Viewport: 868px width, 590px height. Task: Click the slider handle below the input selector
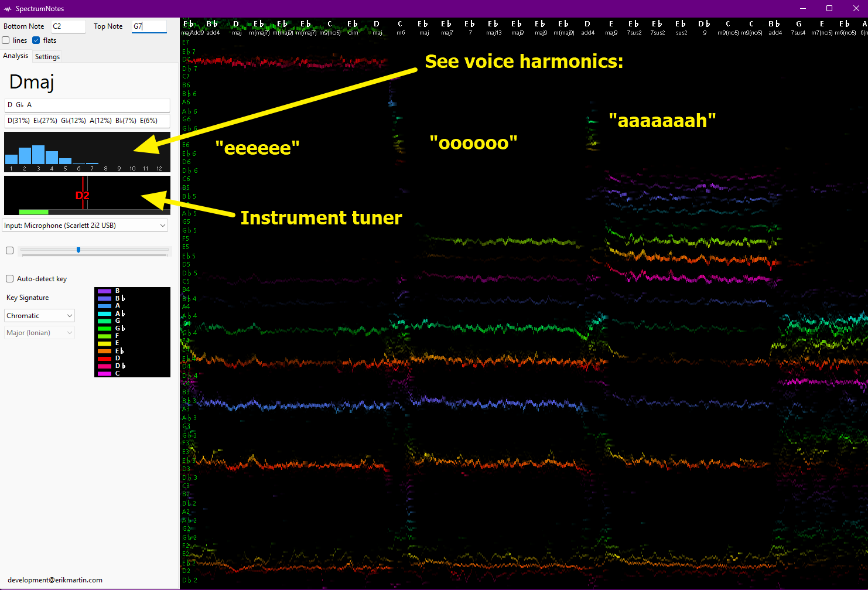click(78, 250)
